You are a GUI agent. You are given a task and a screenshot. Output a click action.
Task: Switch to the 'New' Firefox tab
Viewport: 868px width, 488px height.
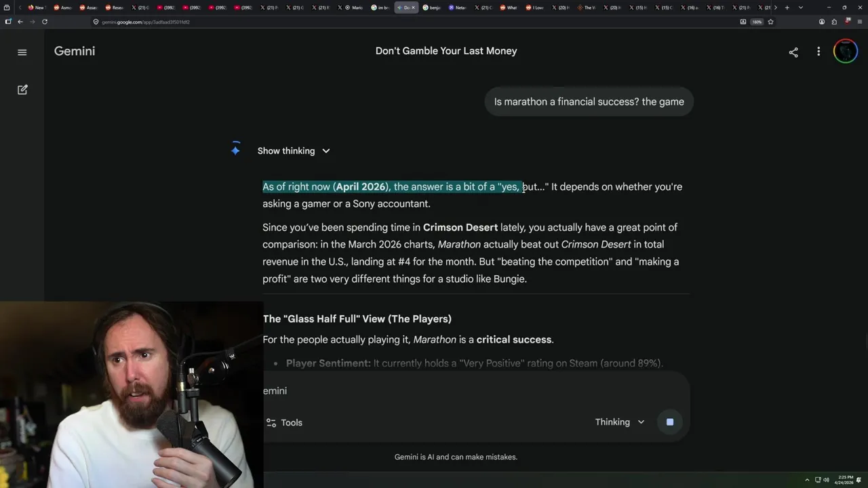coord(37,7)
